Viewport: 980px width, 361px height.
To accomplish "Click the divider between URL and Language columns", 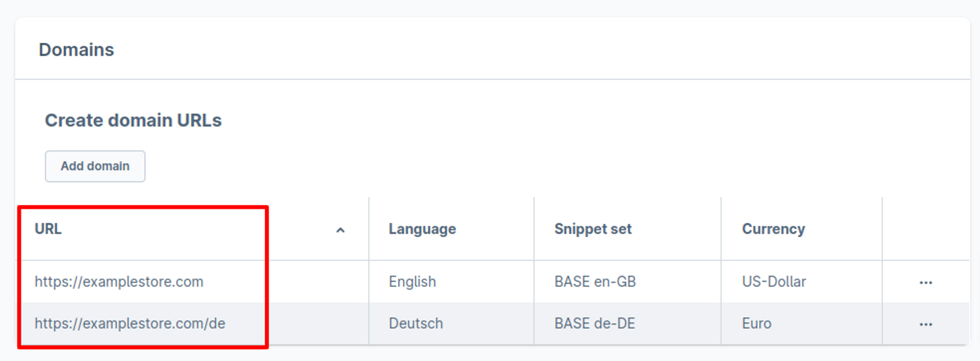I will [x=369, y=229].
